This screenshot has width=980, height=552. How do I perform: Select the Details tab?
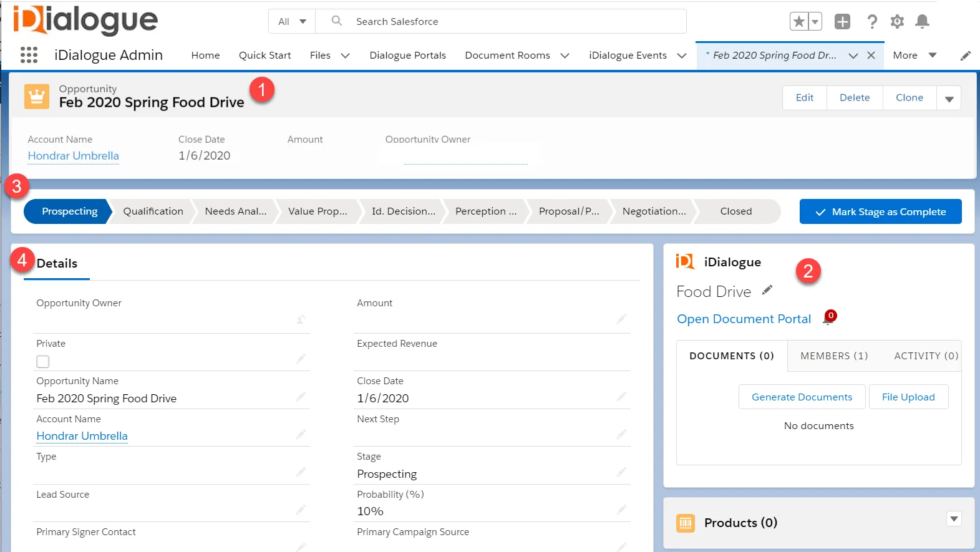coord(57,263)
